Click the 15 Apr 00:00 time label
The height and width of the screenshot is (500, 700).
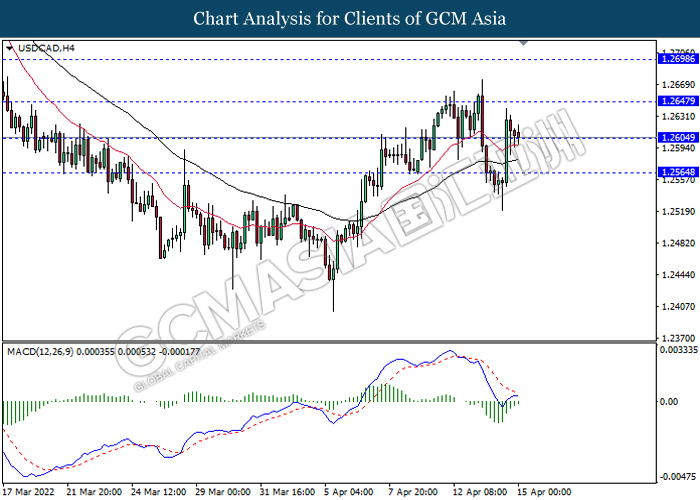[x=544, y=492]
